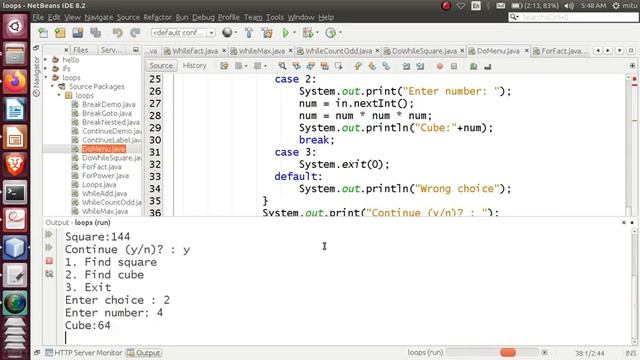Click the Save All toolbar icon
Image resolution: width=640 pixels, height=360 pixels.
96,33
